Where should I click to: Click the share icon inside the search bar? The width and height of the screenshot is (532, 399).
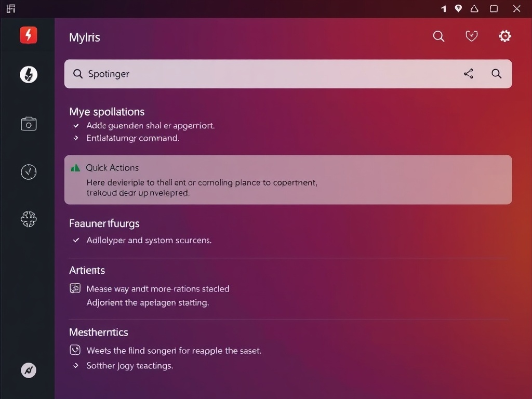(x=468, y=74)
